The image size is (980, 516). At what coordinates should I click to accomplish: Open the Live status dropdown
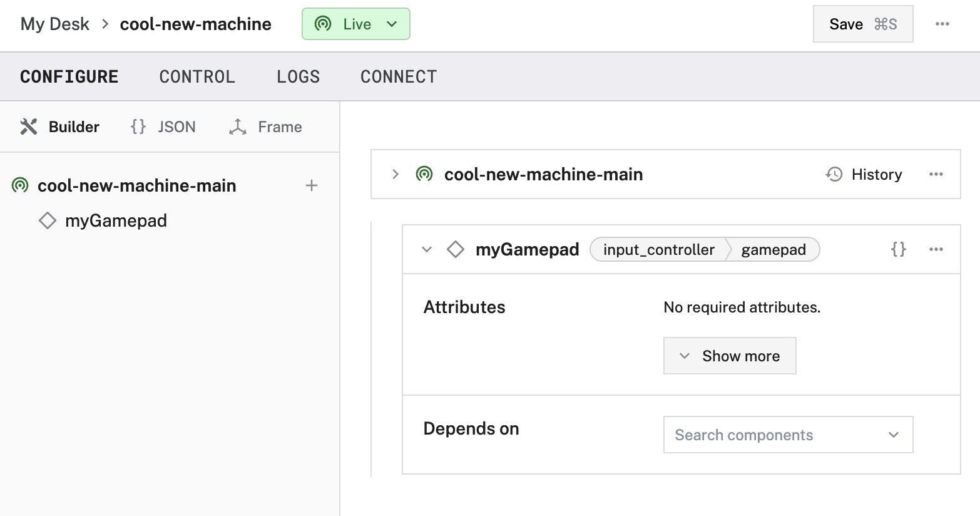(x=356, y=24)
